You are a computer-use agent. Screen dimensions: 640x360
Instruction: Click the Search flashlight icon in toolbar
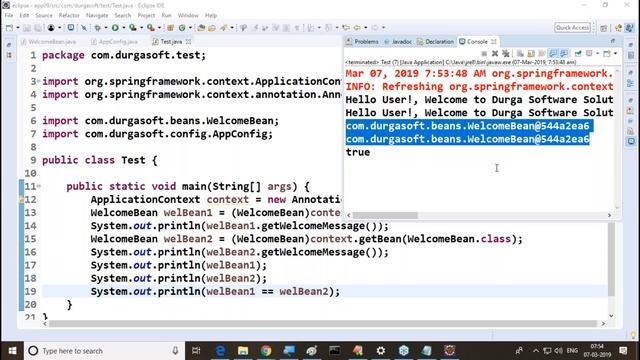224,28
